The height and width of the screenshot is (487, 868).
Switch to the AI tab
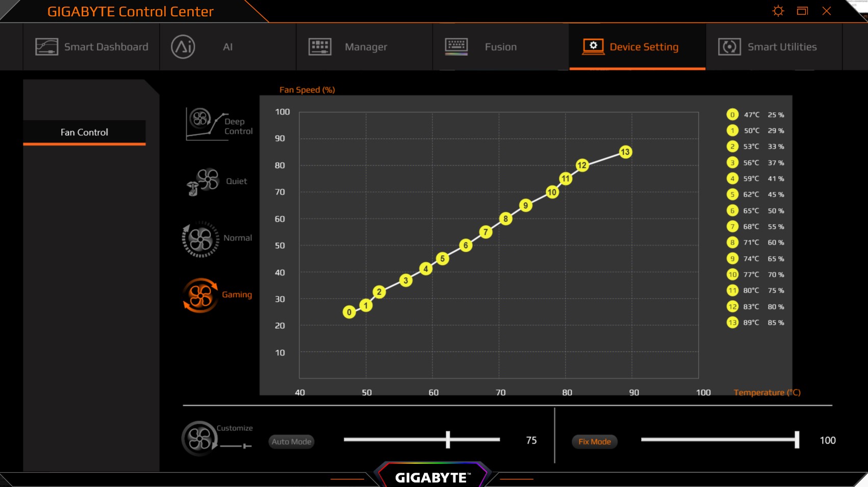[227, 47]
